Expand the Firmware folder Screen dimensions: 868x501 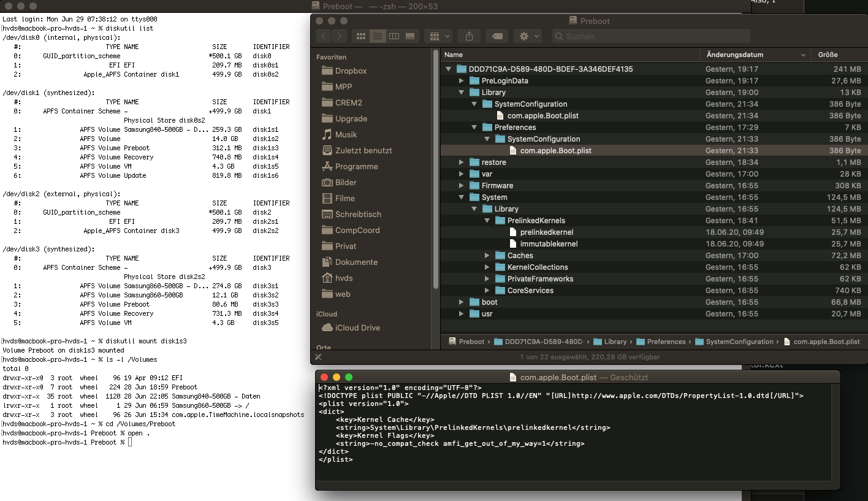[x=462, y=186]
